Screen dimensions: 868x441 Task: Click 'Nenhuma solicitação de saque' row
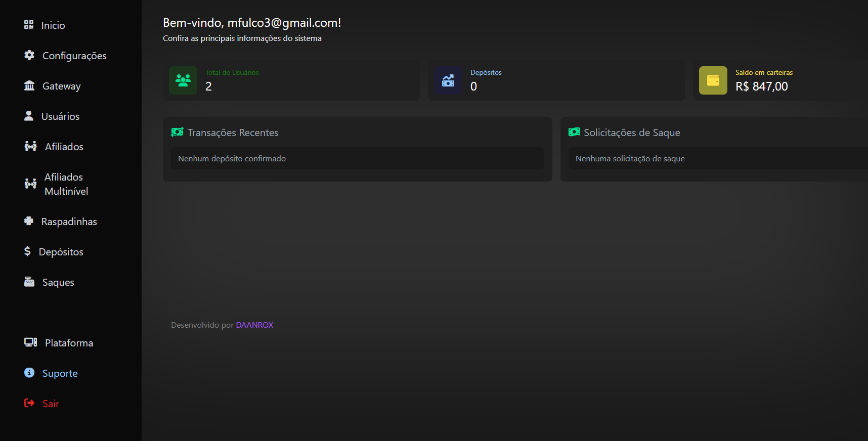(718, 158)
